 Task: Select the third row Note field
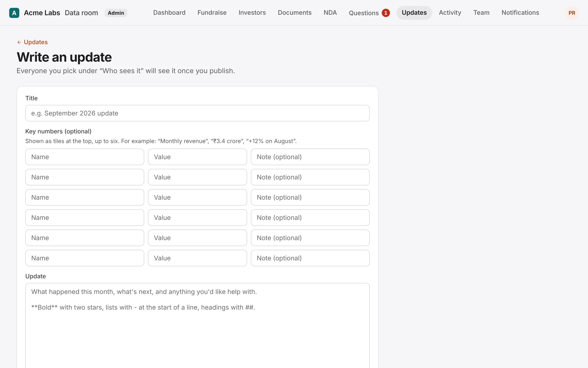click(x=310, y=197)
